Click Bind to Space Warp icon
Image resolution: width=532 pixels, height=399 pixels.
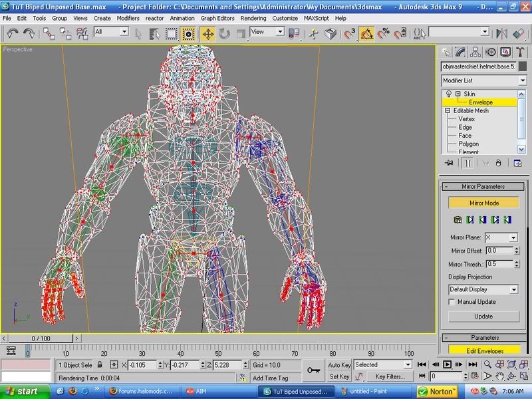(82, 34)
